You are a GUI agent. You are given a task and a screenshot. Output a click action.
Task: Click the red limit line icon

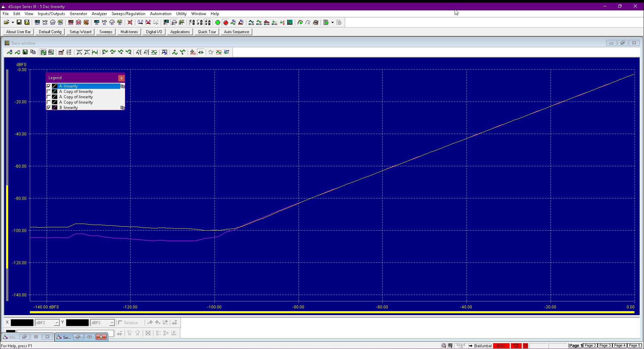[219, 52]
